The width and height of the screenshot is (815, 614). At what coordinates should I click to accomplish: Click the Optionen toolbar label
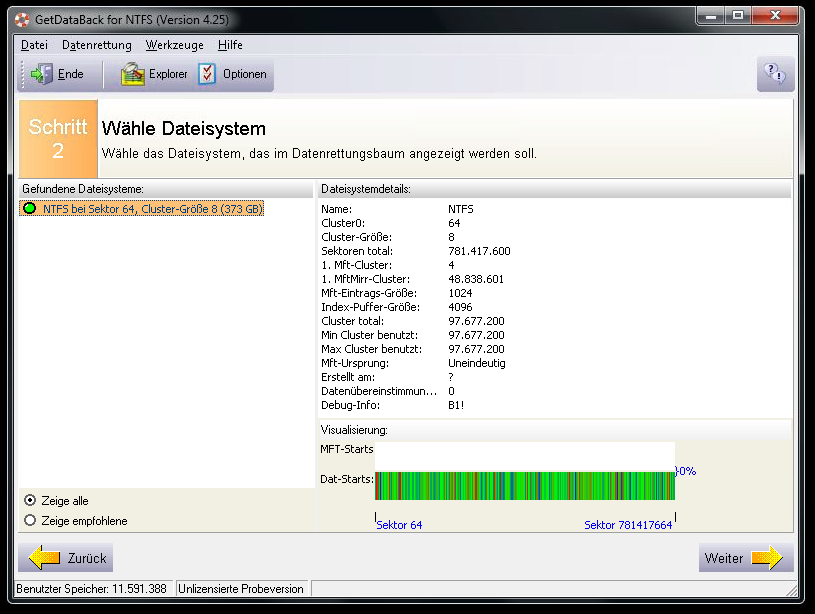245,74
